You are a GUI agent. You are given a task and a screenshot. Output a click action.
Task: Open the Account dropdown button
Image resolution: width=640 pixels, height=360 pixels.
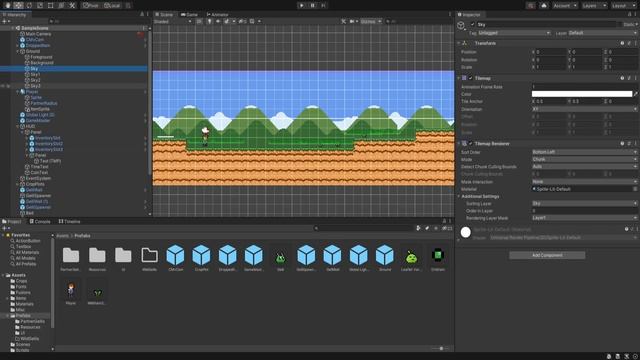(565, 5)
